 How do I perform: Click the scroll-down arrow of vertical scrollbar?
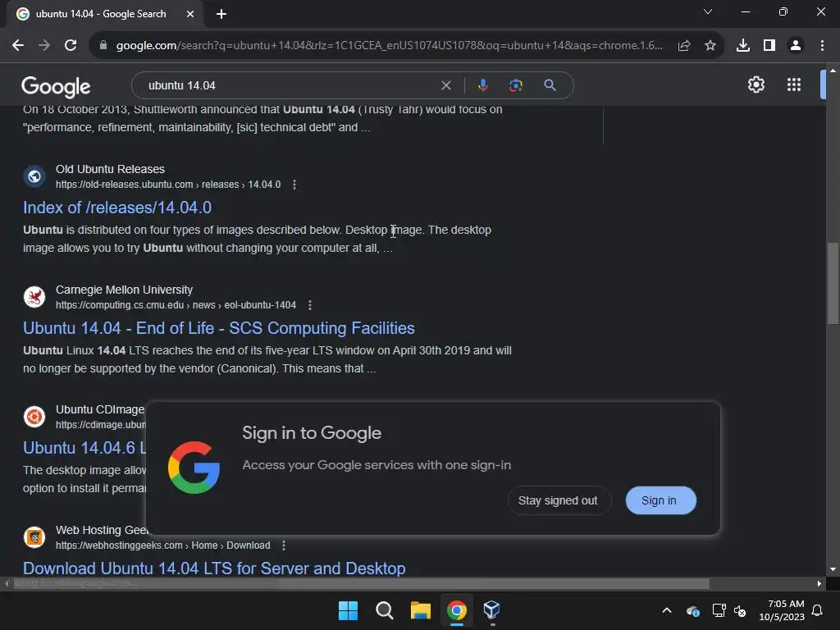click(833, 569)
